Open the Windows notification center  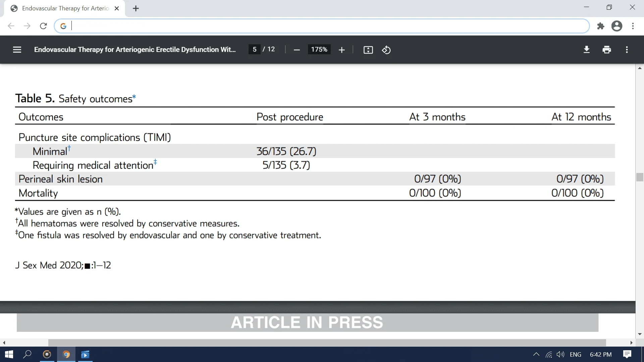point(627,354)
